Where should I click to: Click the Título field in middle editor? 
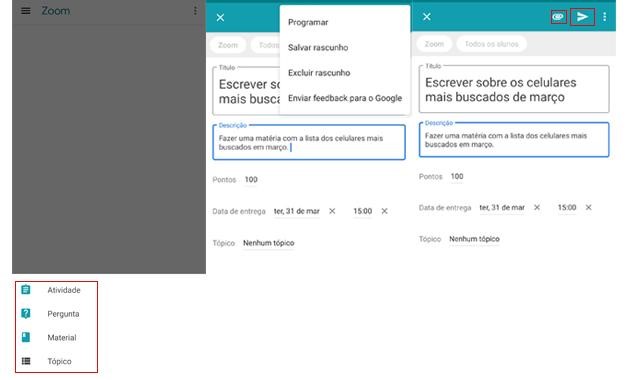(x=246, y=91)
